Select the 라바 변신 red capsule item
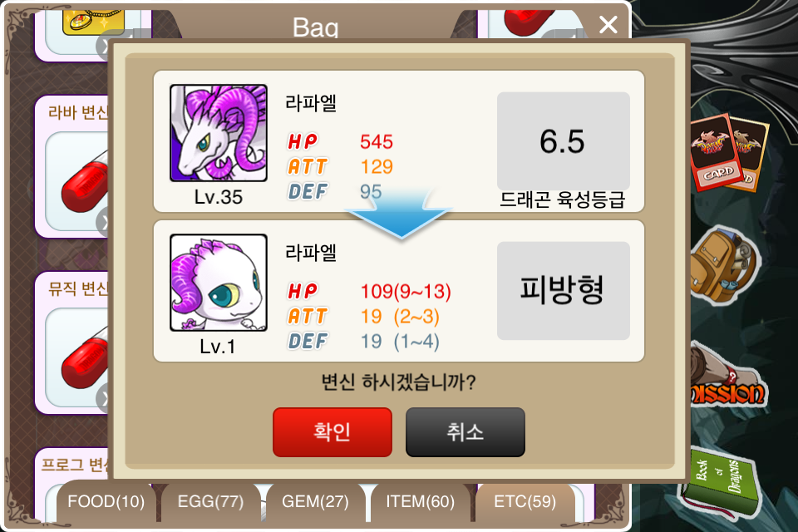This screenshot has width=798, height=532. (77, 181)
